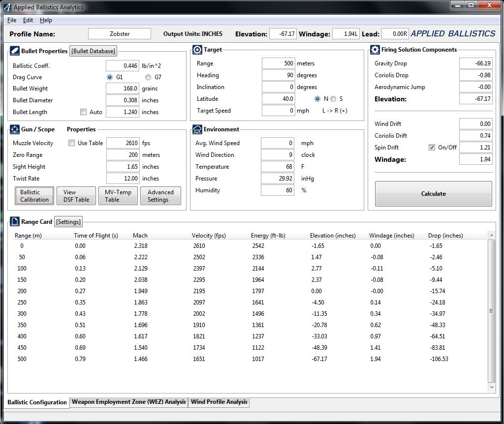This screenshot has height=424, width=504.
Task: Tick the Use Table muzzle velocity checkbox
Action: pos(72,143)
